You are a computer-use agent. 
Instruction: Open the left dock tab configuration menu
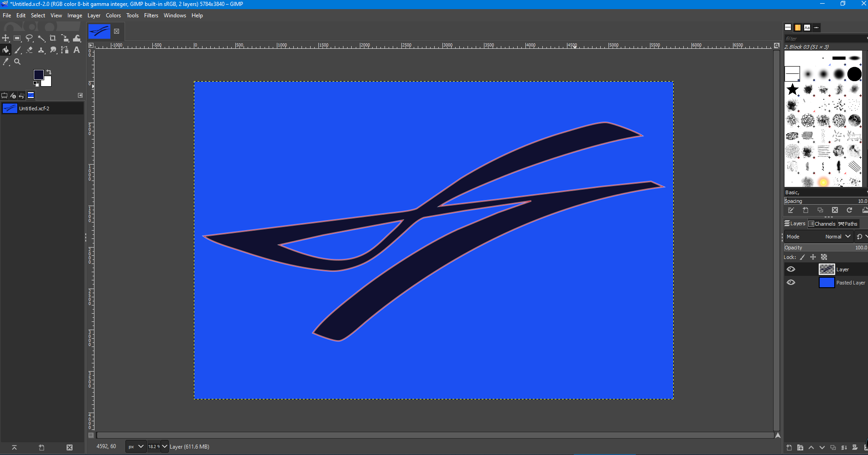pyautogui.click(x=80, y=95)
